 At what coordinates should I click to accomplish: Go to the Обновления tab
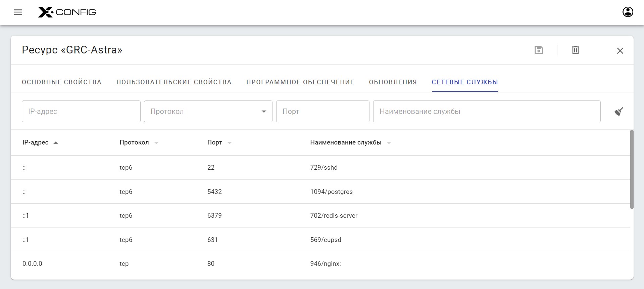click(x=393, y=82)
